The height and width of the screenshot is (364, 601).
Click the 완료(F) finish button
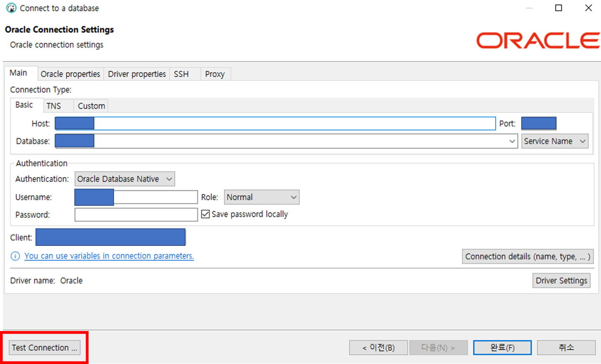(502, 348)
